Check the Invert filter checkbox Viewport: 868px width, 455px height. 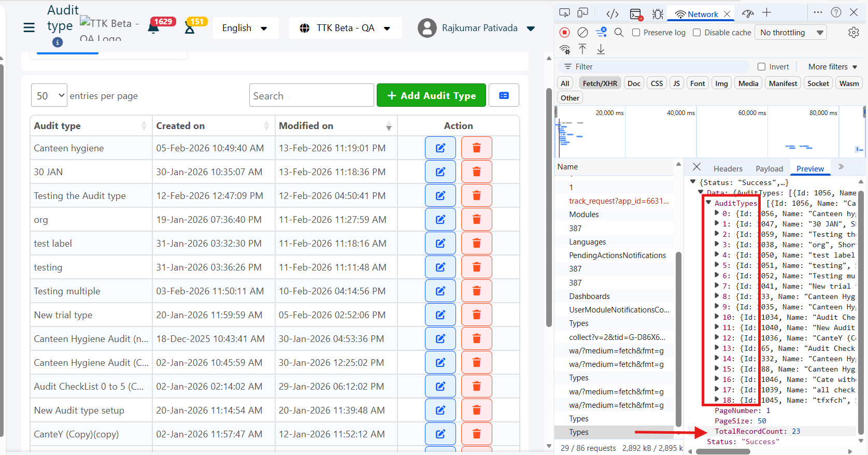point(761,67)
